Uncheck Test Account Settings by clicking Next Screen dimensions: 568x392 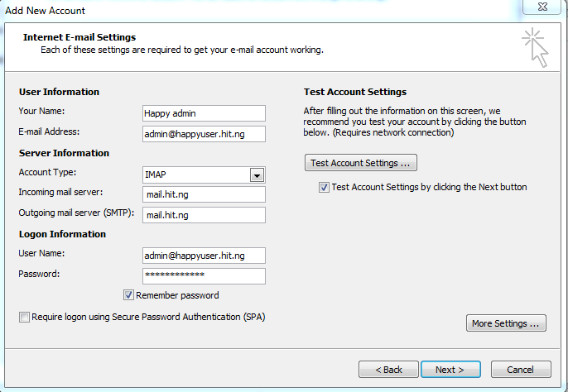[x=324, y=187]
